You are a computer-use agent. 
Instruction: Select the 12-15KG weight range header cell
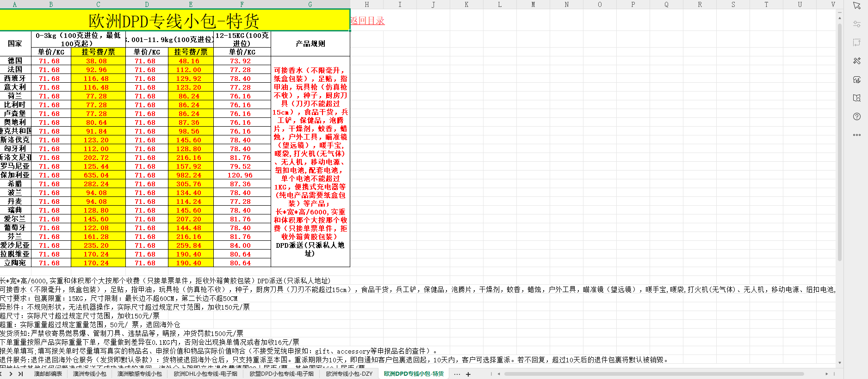(242, 39)
